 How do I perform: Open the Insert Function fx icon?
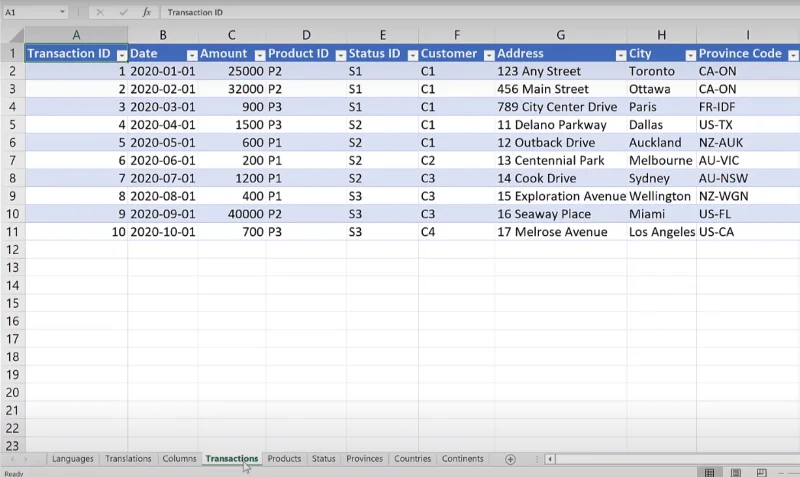(x=146, y=12)
